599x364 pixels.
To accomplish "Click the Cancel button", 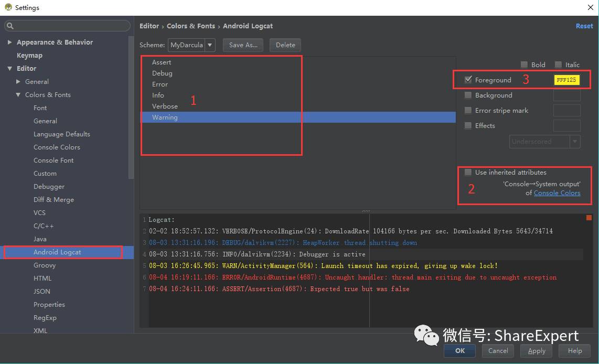I will (x=498, y=351).
